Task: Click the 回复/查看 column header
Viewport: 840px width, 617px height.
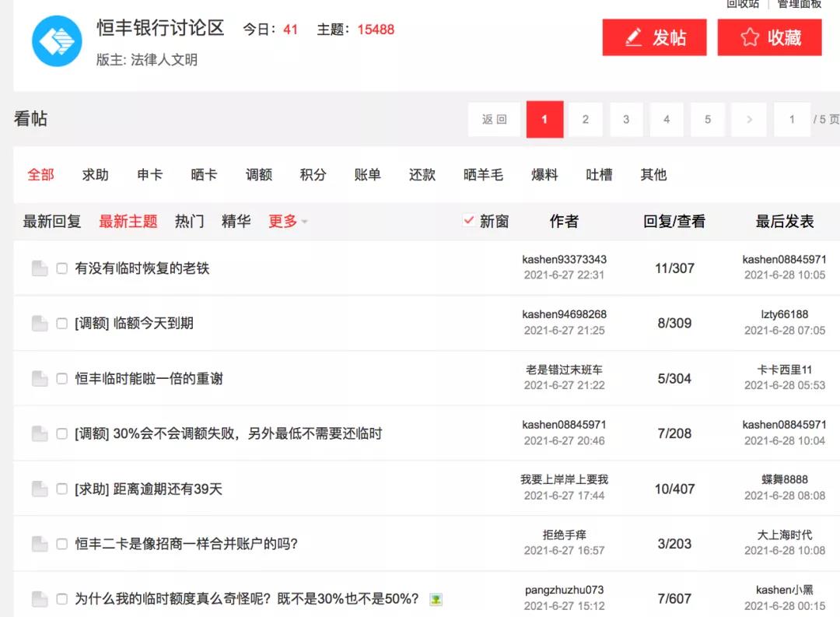Action: click(674, 221)
